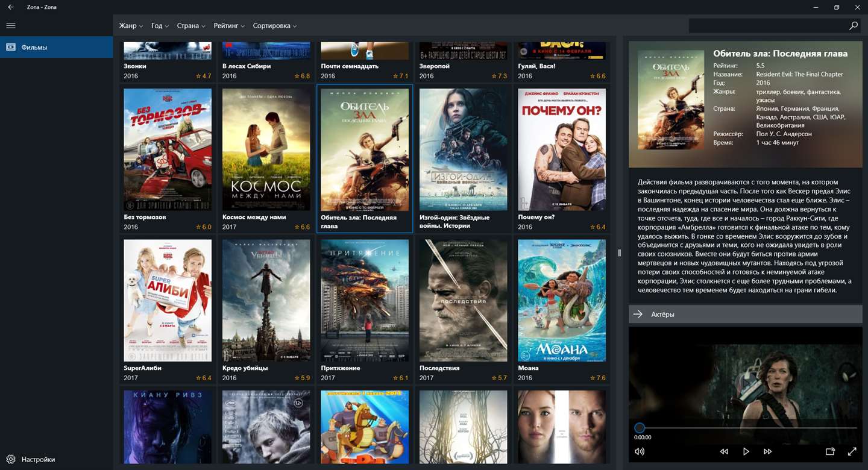
Task: Click the title В лесах Сибири
Action: point(247,66)
